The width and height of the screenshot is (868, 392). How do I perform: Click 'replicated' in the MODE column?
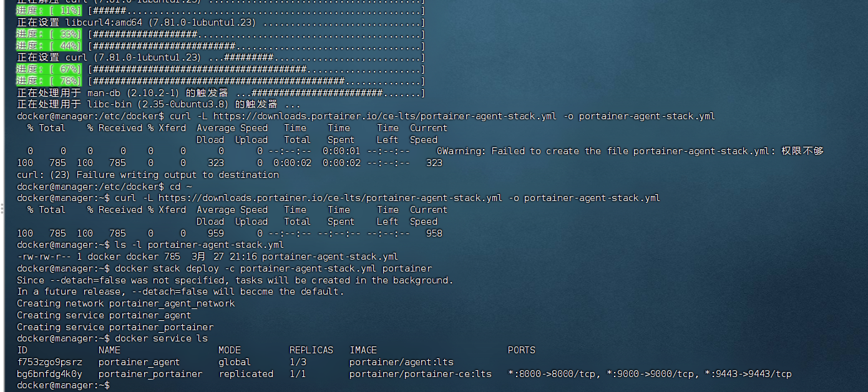coord(246,374)
